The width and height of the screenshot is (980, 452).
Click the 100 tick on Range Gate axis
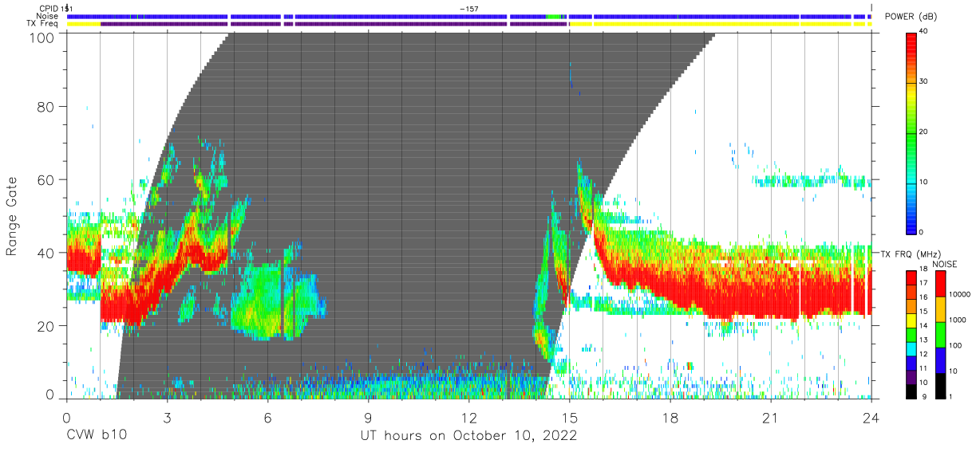(41, 37)
